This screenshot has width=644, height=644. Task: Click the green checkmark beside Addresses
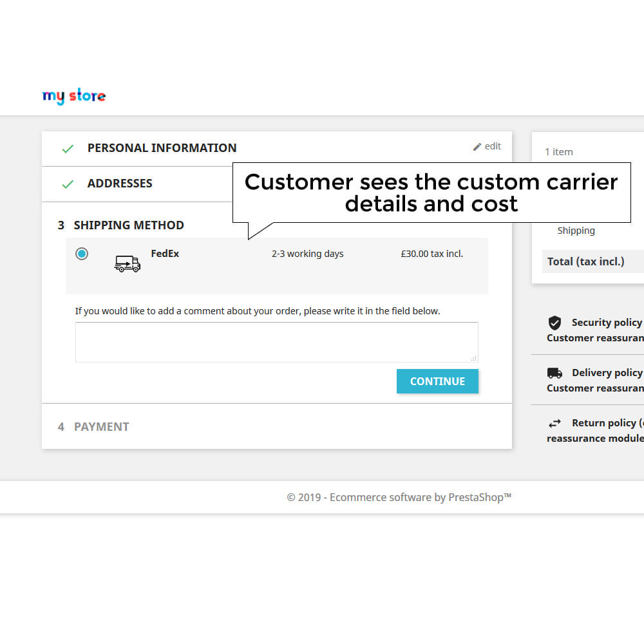[68, 184]
